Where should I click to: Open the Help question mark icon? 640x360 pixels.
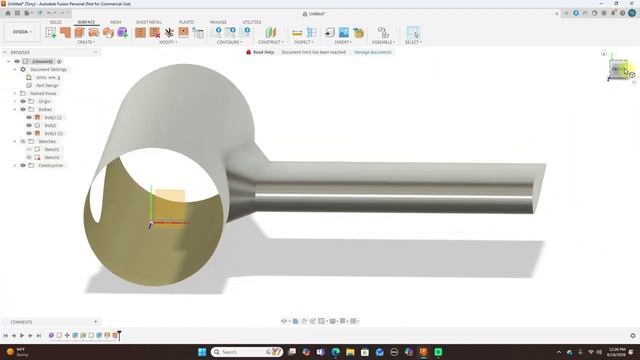[x=622, y=13]
